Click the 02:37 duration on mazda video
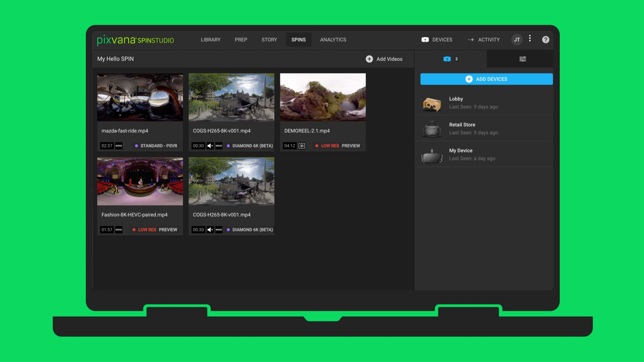644x362 pixels. [x=107, y=146]
